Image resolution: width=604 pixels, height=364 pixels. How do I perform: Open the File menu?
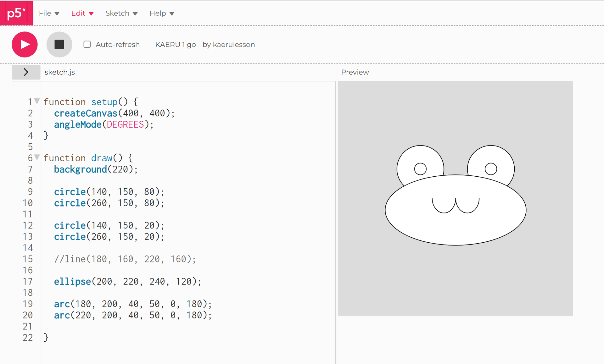(49, 13)
